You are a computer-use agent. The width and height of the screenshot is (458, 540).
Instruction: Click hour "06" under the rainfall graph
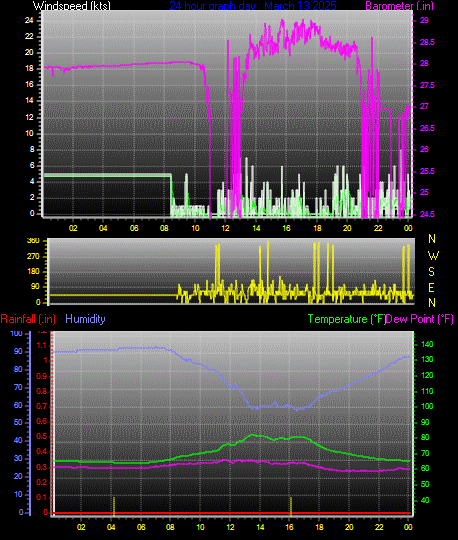[x=141, y=527]
